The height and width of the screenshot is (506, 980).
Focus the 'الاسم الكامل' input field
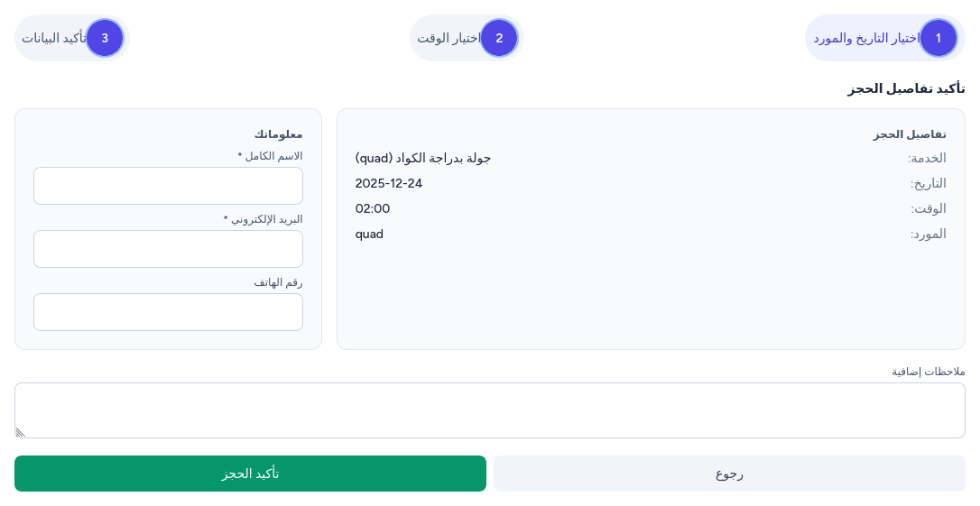(168, 186)
